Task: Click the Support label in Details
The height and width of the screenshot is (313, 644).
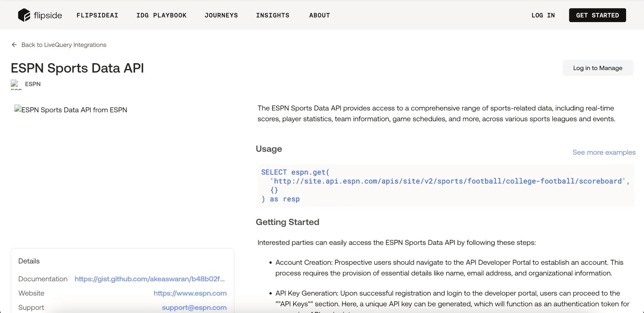Action: 31,307
